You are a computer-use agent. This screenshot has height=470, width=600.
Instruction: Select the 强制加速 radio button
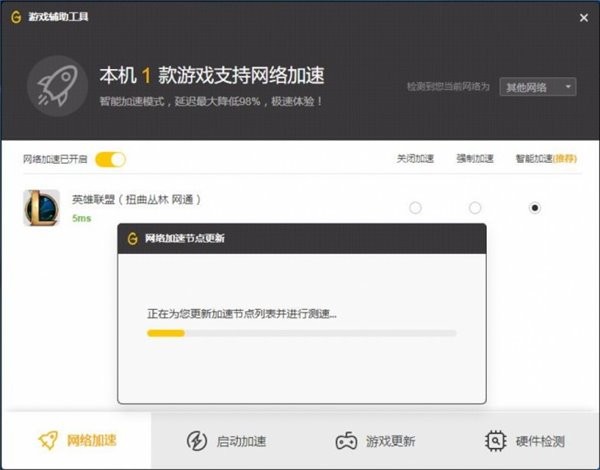pos(475,208)
